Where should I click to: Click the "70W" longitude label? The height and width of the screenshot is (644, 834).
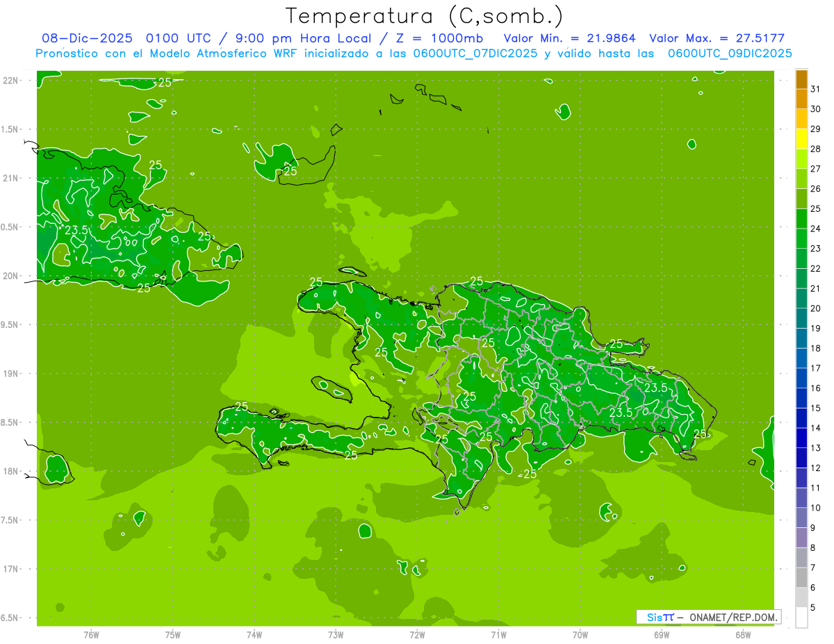pos(580,634)
